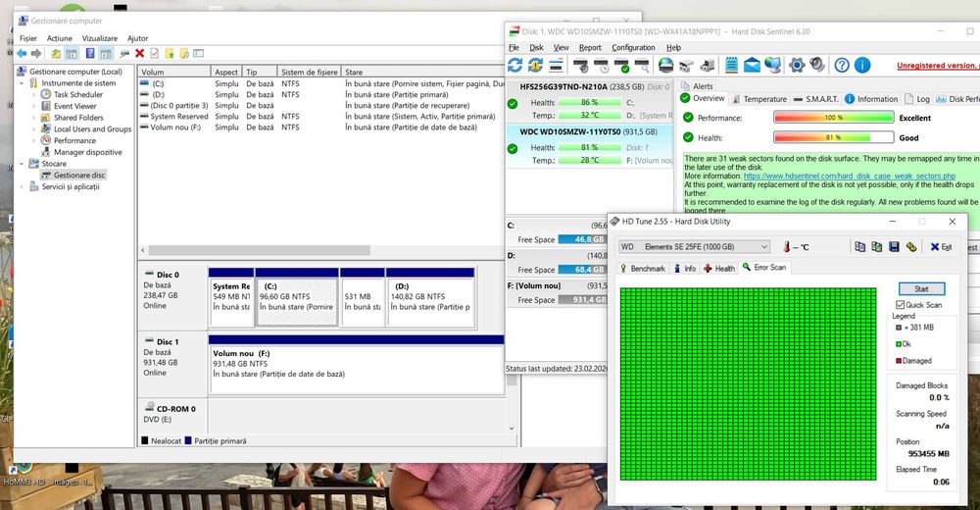Image resolution: width=980 pixels, height=510 pixels.
Task: Open the Vizualizare menu
Action: 99,38
